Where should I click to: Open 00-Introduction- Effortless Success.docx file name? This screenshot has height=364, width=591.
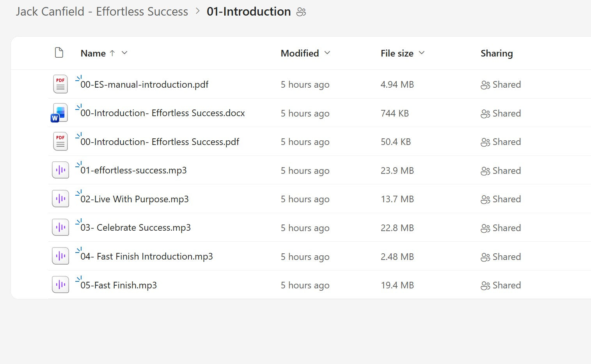pyautogui.click(x=162, y=113)
